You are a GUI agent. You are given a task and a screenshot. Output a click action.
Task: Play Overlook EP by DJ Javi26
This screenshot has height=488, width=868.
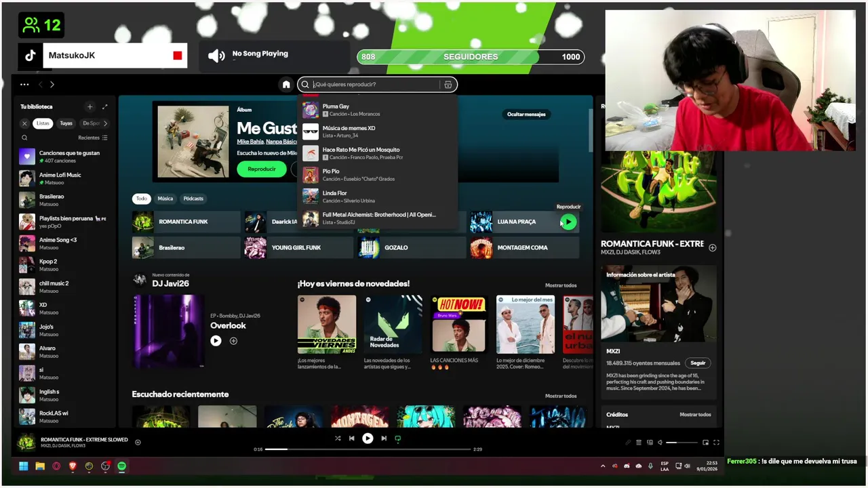pyautogui.click(x=216, y=341)
